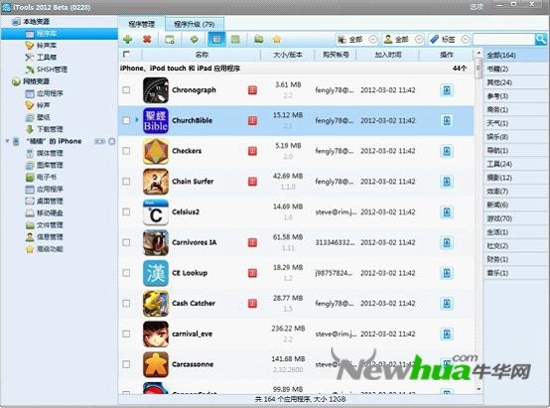Click the red badge beside Checkers
Screen dimensions: 550x408
[253, 151]
